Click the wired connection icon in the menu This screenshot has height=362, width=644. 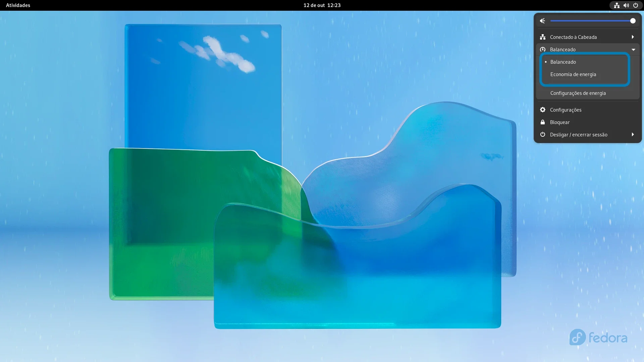[542, 37]
